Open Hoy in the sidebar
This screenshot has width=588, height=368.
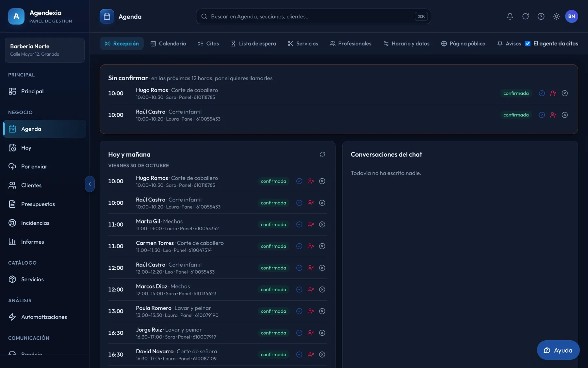pos(45,148)
